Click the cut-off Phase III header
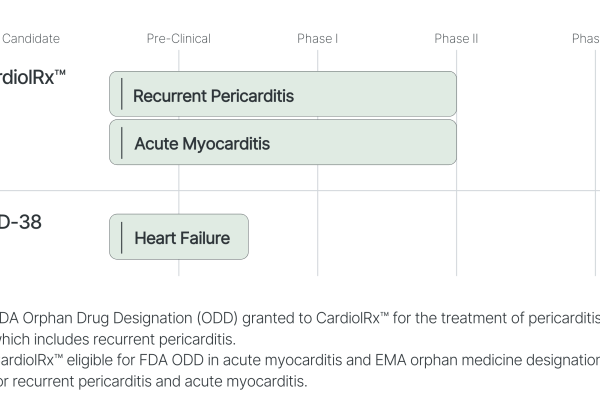 (586, 39)
